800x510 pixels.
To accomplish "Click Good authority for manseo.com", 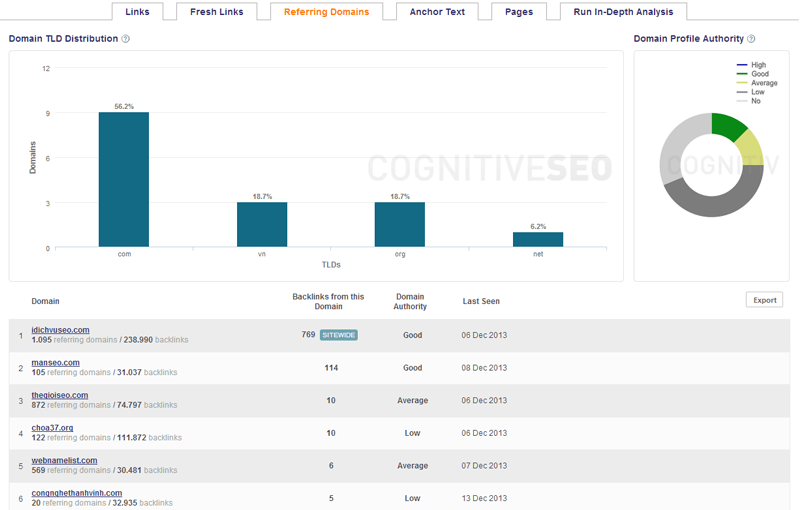I will (412, 368).
